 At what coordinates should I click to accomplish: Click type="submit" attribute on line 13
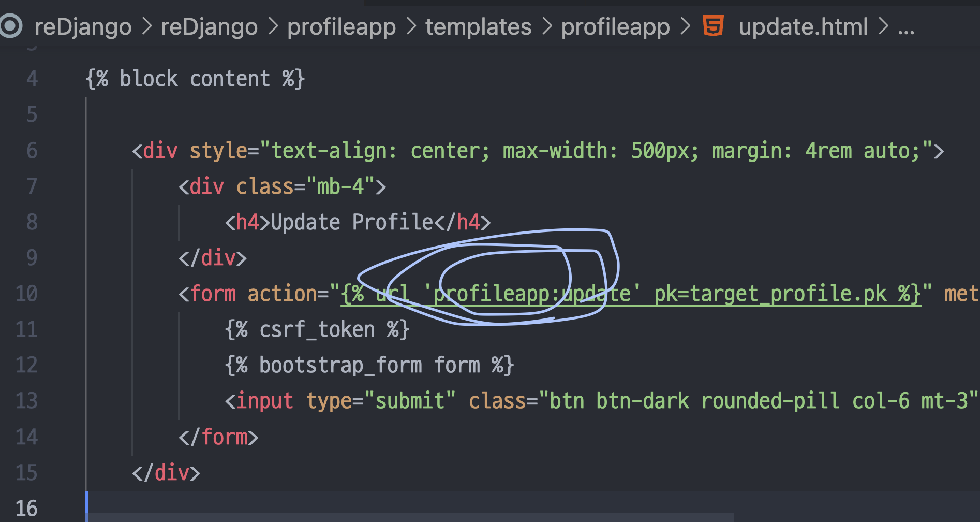(381, 401)
